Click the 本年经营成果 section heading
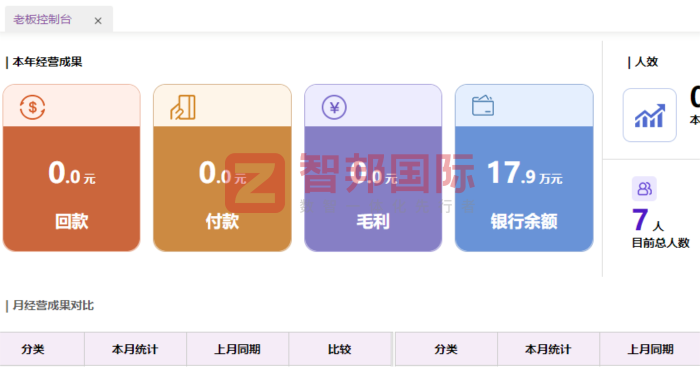This screenshot has height=367, width=700. click(47, 62)
